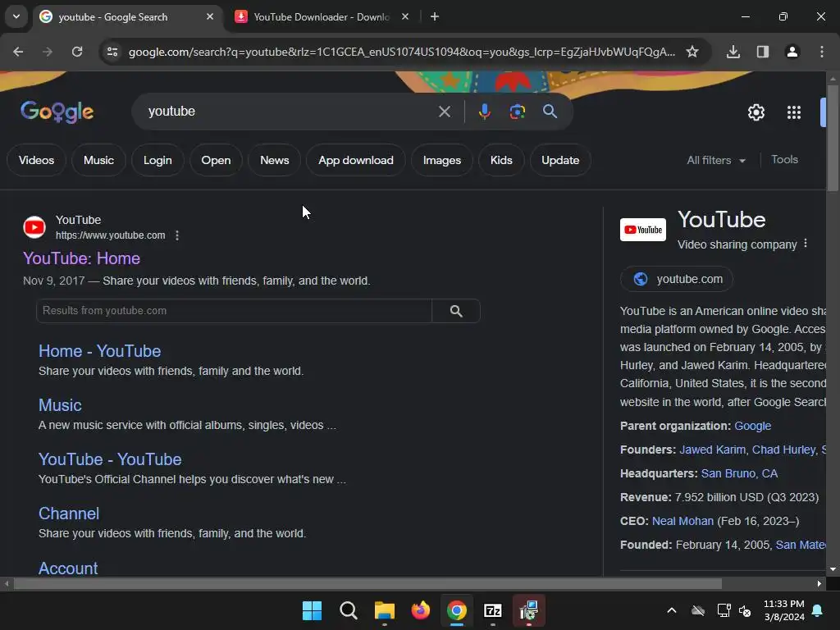
Task: Open the Jawed Karim founder link
Action: (x=712, y=450)
